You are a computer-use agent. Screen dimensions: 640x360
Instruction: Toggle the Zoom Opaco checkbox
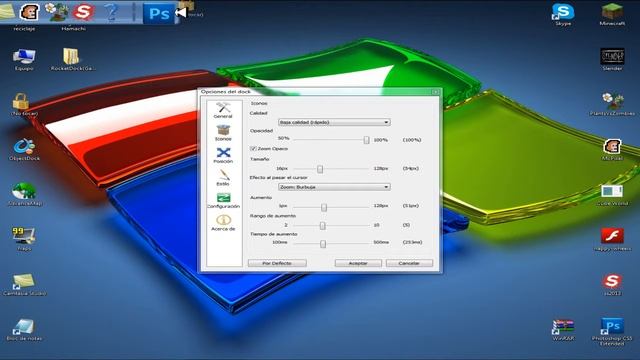coord(253,149)
